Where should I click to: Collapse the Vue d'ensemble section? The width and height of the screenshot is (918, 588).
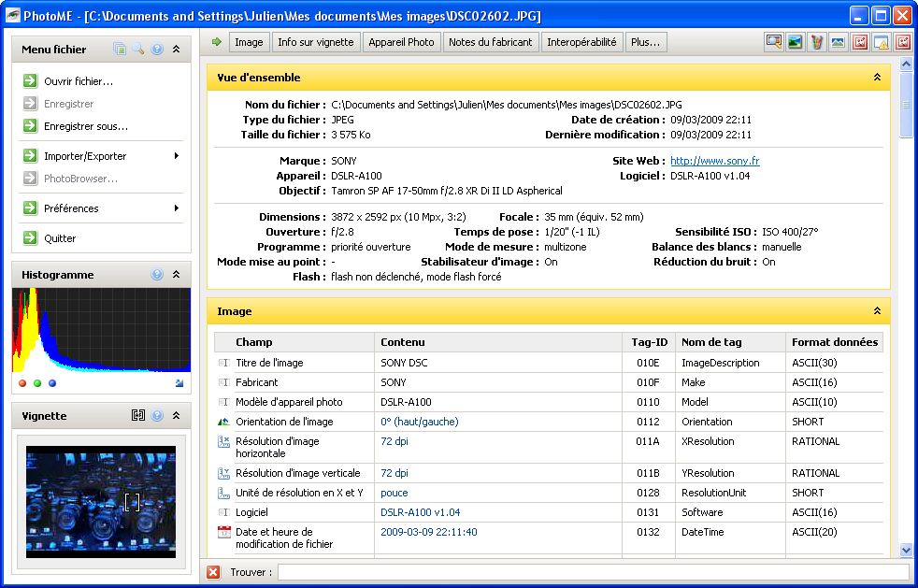point(877,77)
